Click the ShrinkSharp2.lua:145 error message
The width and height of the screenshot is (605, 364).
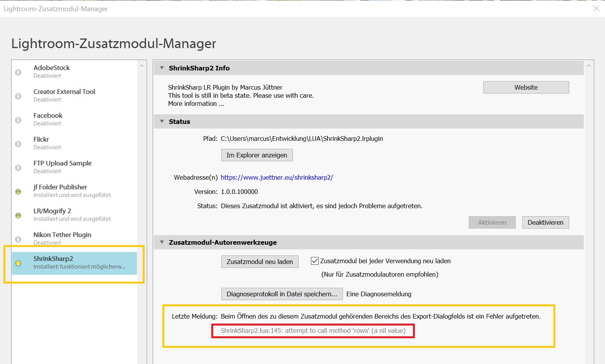pyautogui.click(x=313, y=331)
